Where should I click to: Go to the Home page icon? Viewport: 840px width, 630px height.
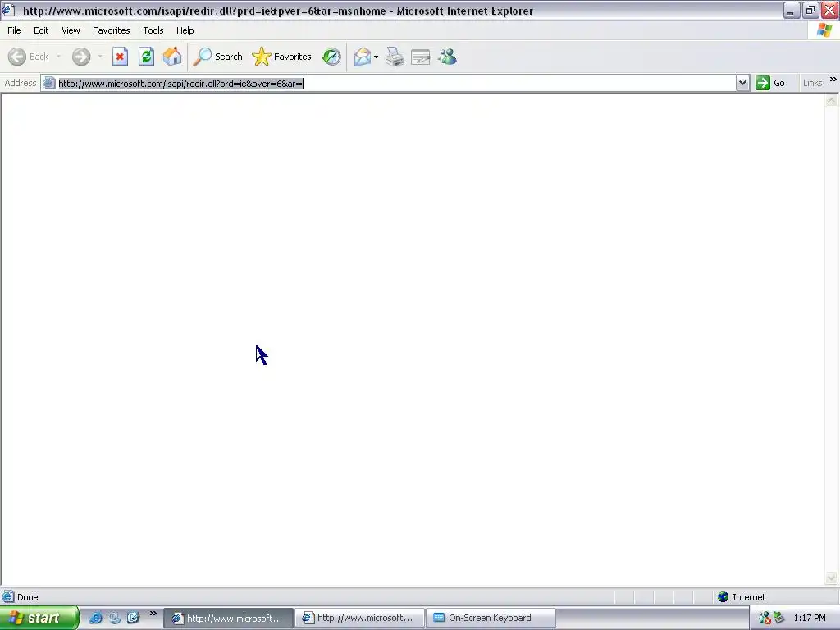(x=172, y=57)
